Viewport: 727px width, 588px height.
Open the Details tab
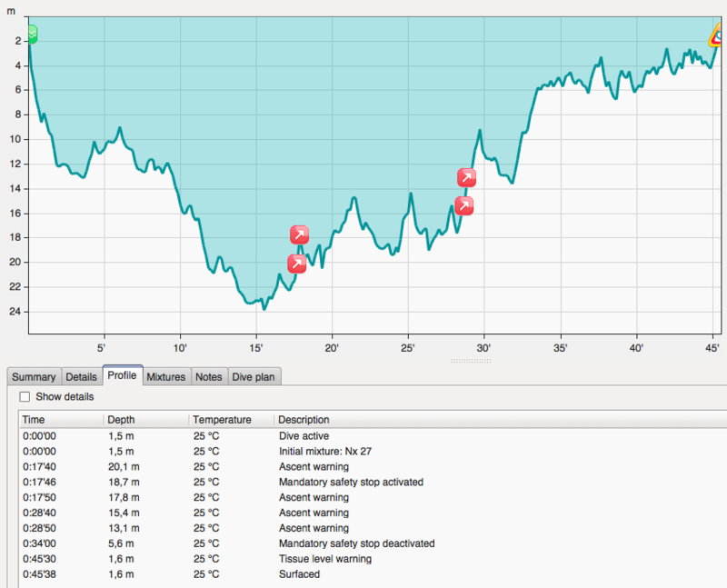click(x=81, y=376)
